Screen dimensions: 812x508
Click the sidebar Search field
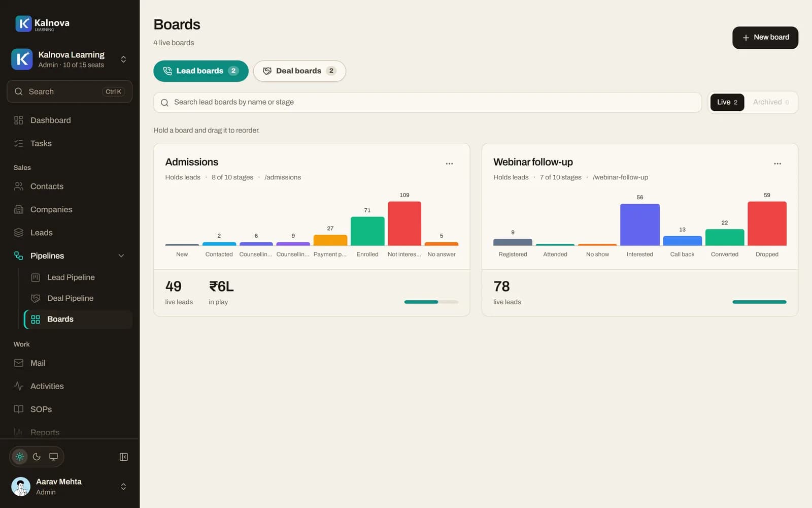[x=70, y=91]
